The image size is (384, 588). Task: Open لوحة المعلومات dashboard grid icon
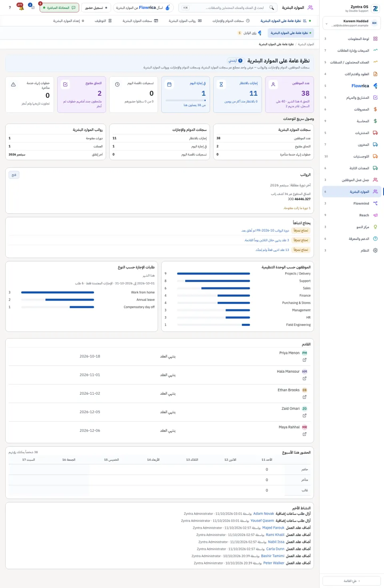(375, 39)
